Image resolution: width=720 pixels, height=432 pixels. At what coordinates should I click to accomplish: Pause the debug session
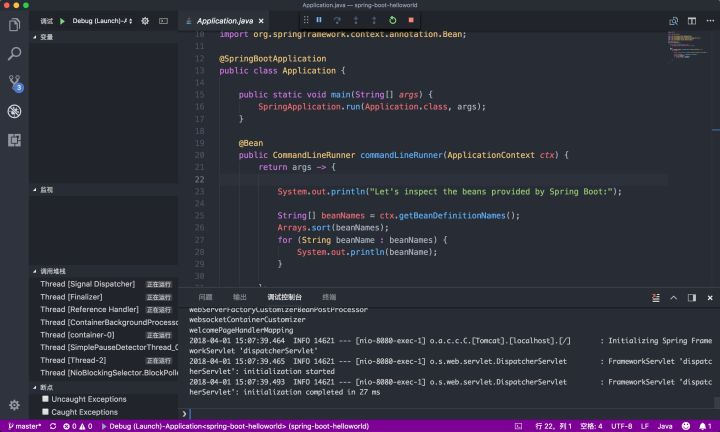[319, 20]
